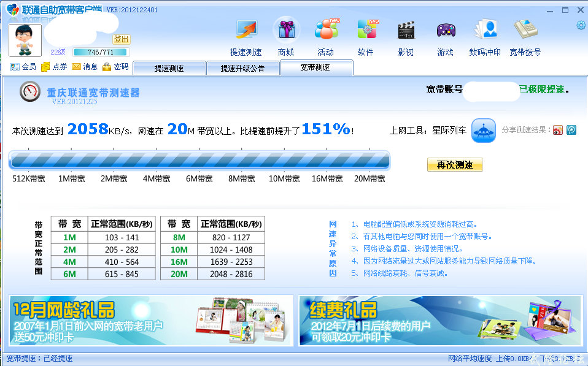588x366 pixels.
Task: Click the 联通 app logo icon
Action: [x=12, y=9]
